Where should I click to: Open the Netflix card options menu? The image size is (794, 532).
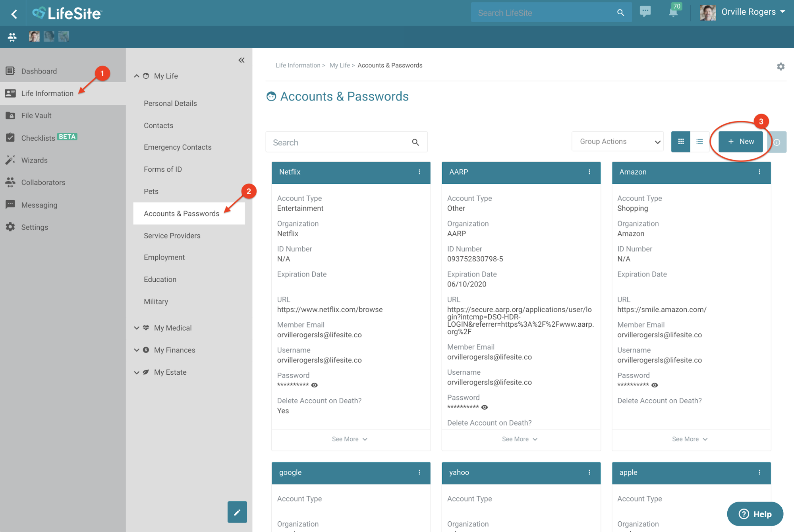419,172
